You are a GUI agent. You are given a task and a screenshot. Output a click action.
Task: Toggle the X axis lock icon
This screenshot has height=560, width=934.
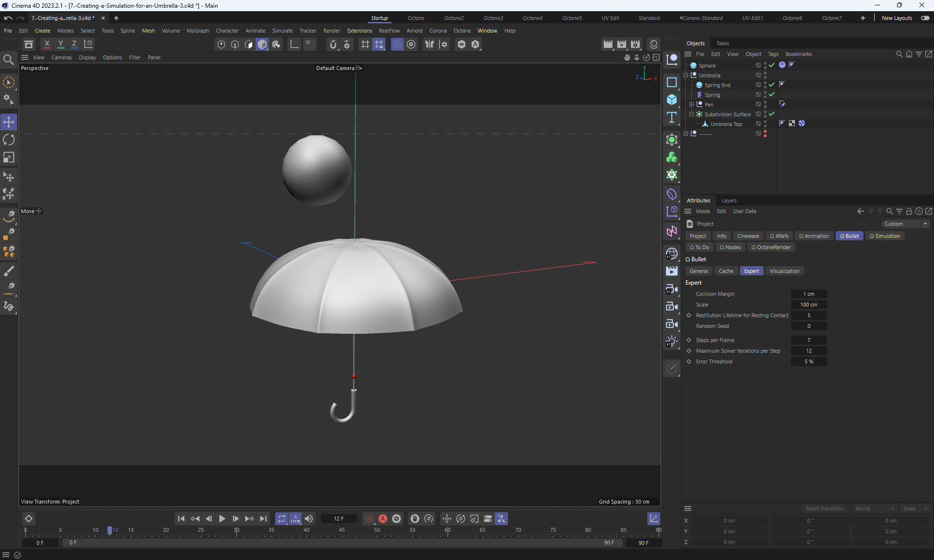47,44
